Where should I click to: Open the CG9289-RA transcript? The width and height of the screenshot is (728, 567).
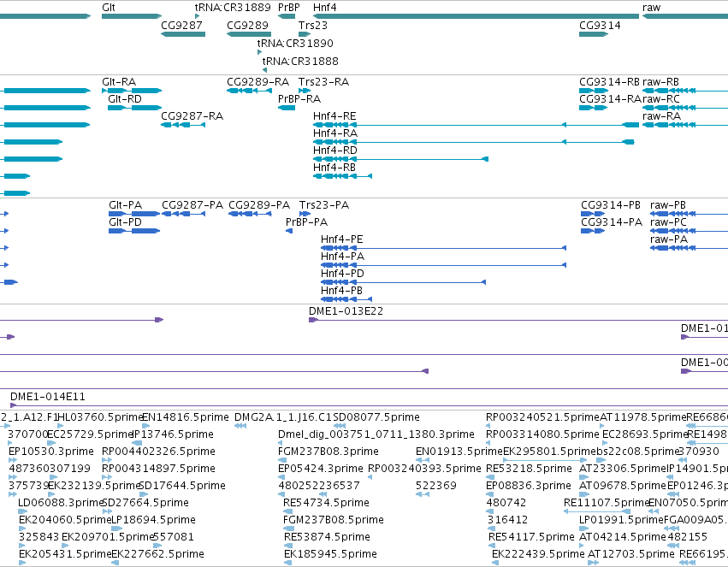tap(249, 91)
